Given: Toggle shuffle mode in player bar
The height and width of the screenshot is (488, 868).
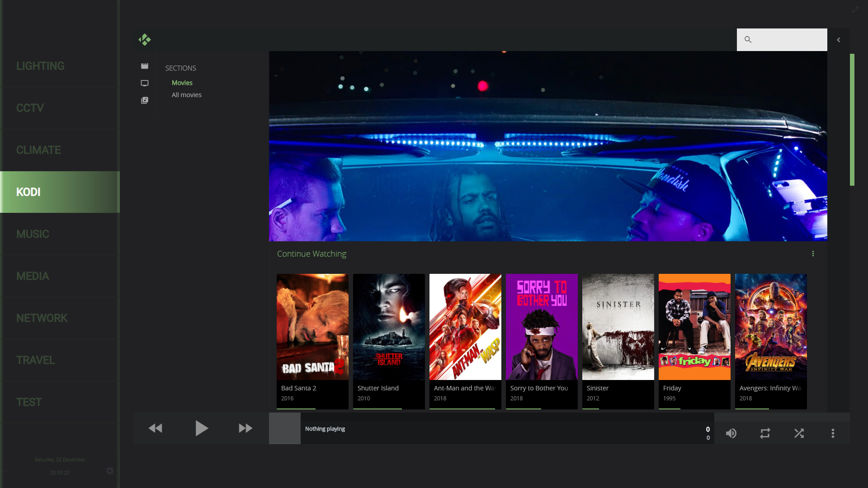Looking at the screenshot, I should [x=799, y=433].
